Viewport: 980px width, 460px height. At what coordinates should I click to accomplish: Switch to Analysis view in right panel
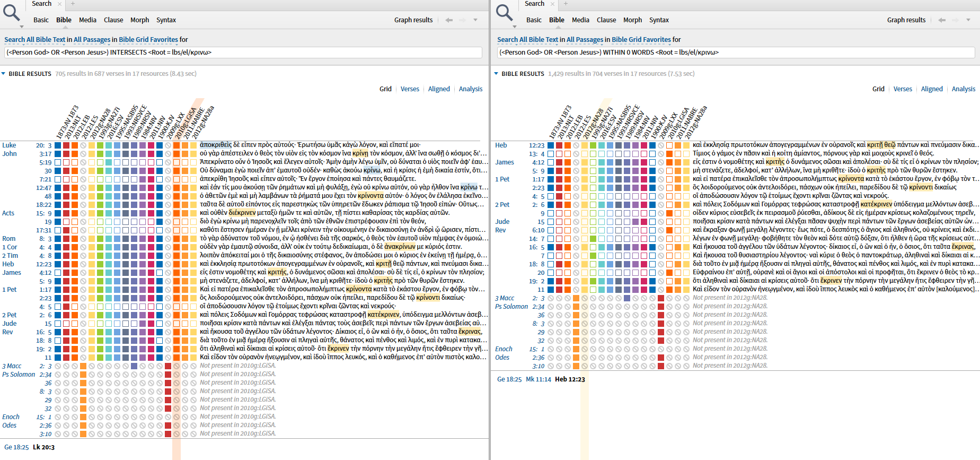[x=964, y=89]
